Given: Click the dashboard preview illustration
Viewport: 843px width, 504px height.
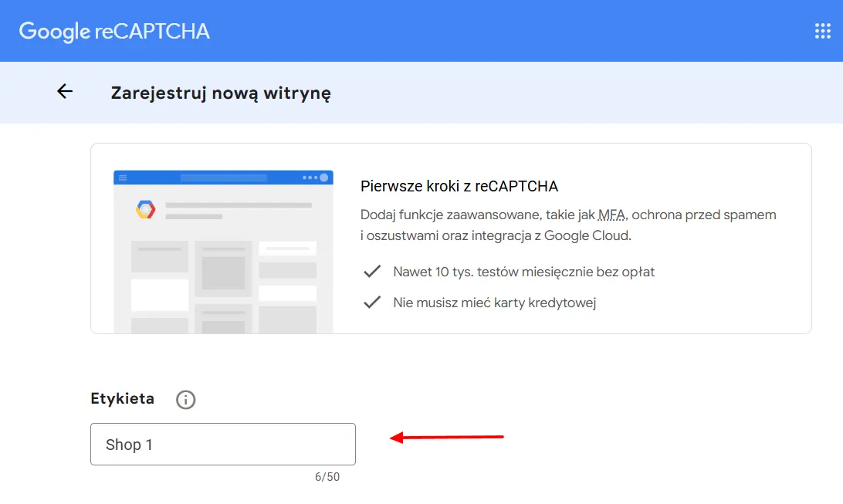Looking at the screenshot, I should (x=223, y=247).
